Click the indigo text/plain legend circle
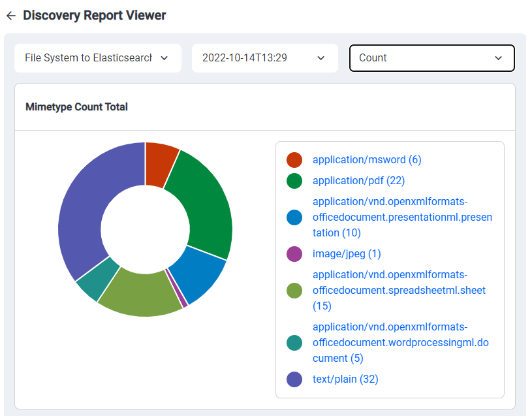 pyautogui.click(x=294, y=379)
